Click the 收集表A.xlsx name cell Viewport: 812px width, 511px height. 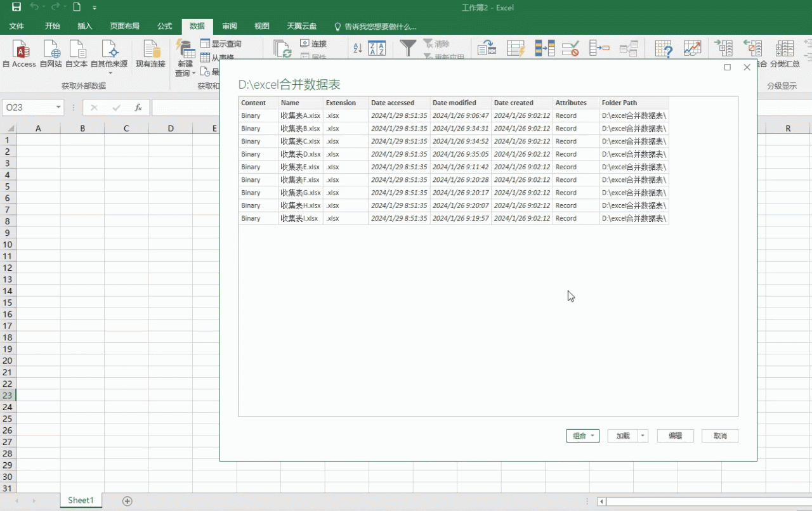point(301,115)
